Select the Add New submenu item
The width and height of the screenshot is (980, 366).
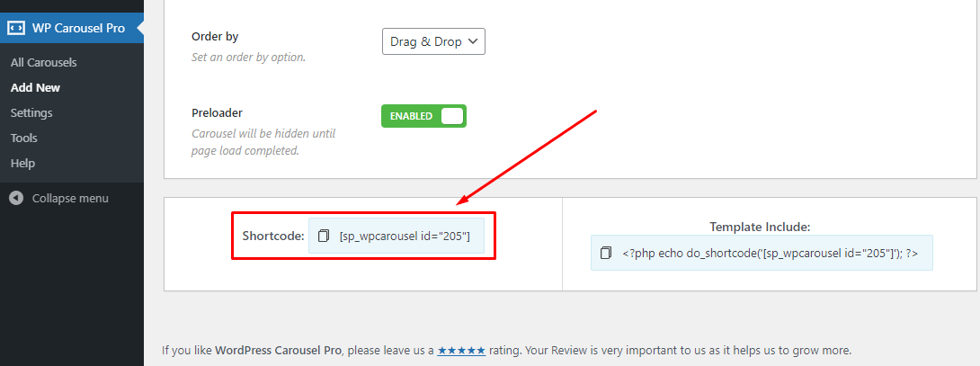pyautogui.click(x=35, y=88)
